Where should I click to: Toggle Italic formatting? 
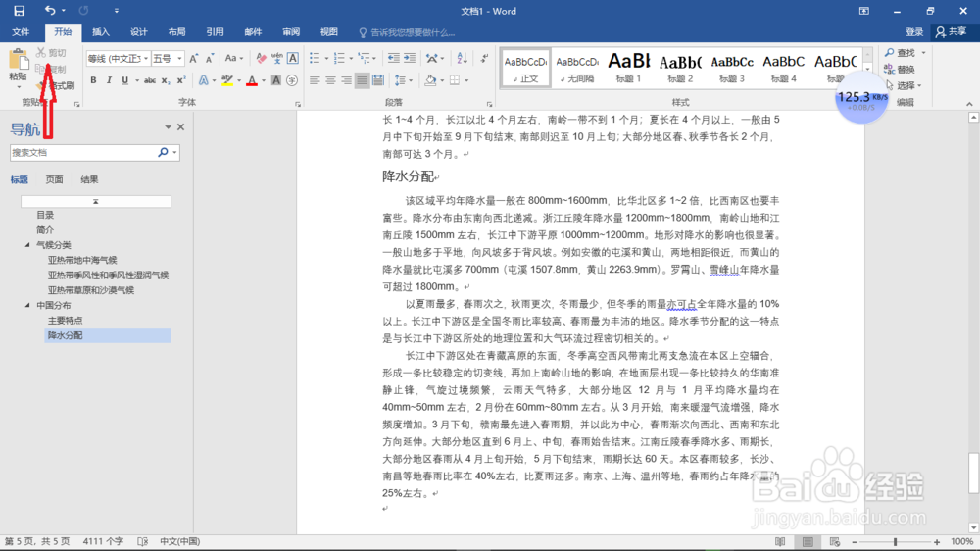pyautogui.click(x=109, y=80)
